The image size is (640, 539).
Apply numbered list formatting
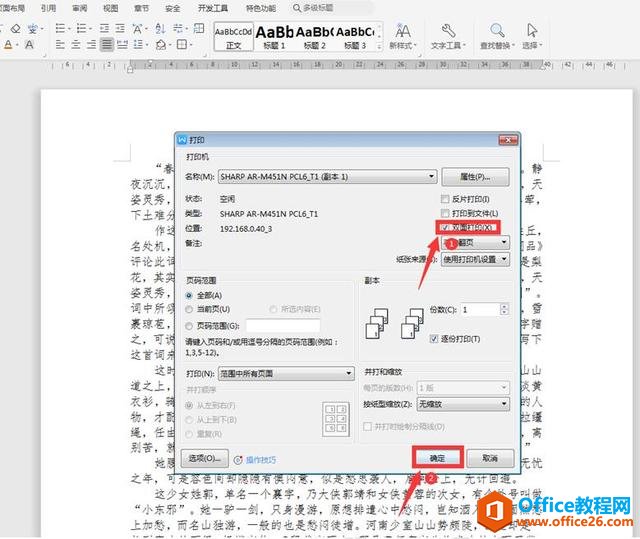coord(81,28)
